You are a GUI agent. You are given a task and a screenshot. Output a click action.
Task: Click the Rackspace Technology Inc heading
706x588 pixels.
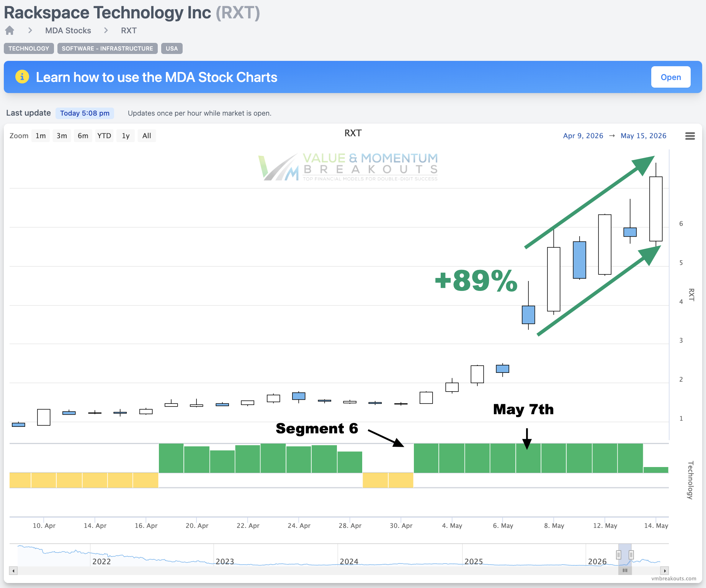[x=132, y=13]
